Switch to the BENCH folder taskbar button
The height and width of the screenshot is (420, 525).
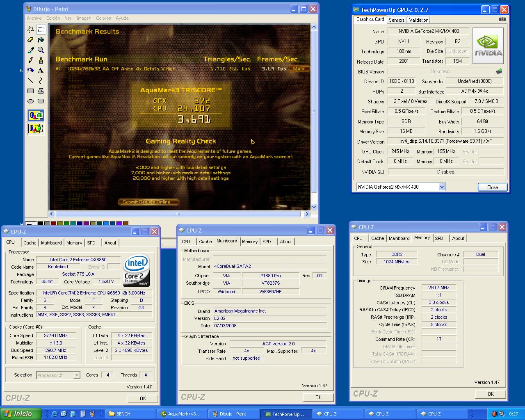point(130,414)
